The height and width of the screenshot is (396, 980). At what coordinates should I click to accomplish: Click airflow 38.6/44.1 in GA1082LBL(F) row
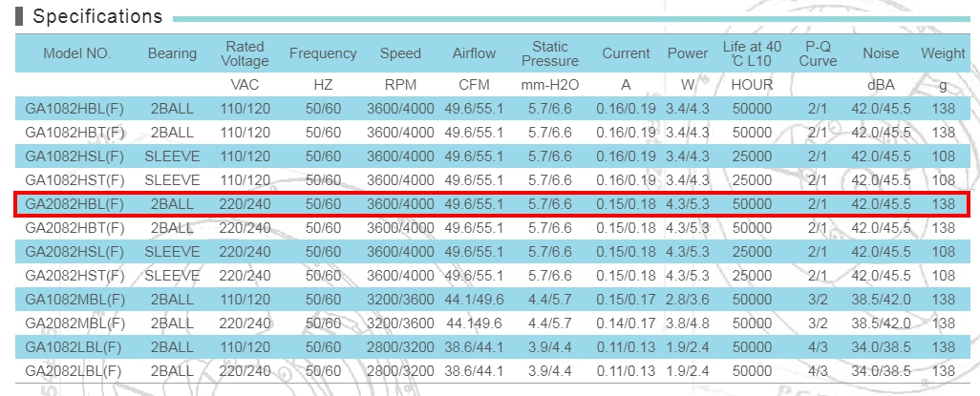pyautogui.click(x=474, y=346)
